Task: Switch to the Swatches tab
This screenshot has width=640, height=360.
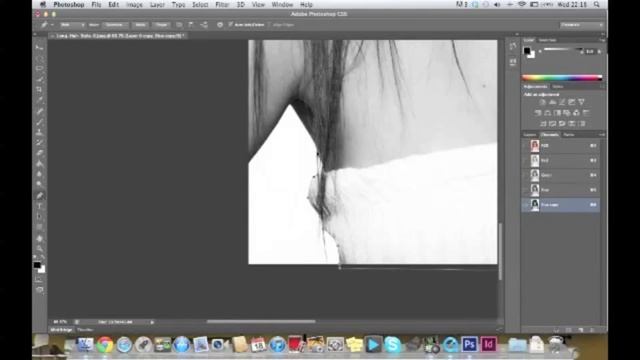Action: pyautogui.click(x=548, y=40)
